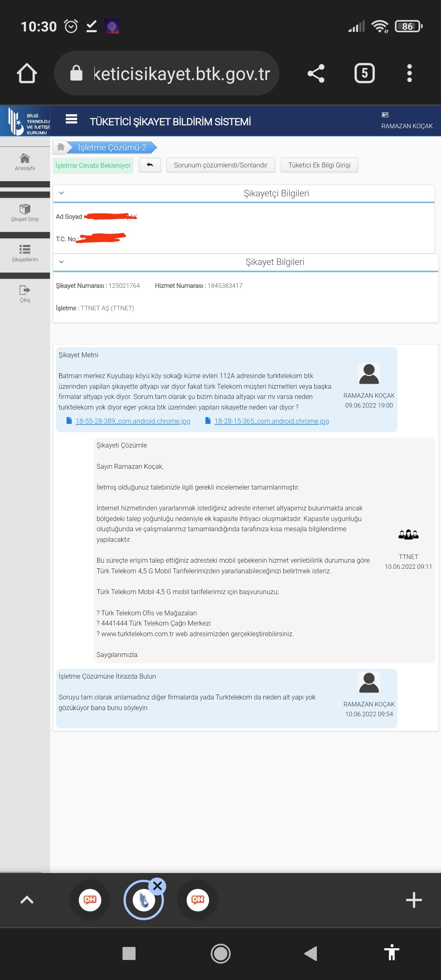Open Şikayetlerim list in sidebar

pos(25,253)
